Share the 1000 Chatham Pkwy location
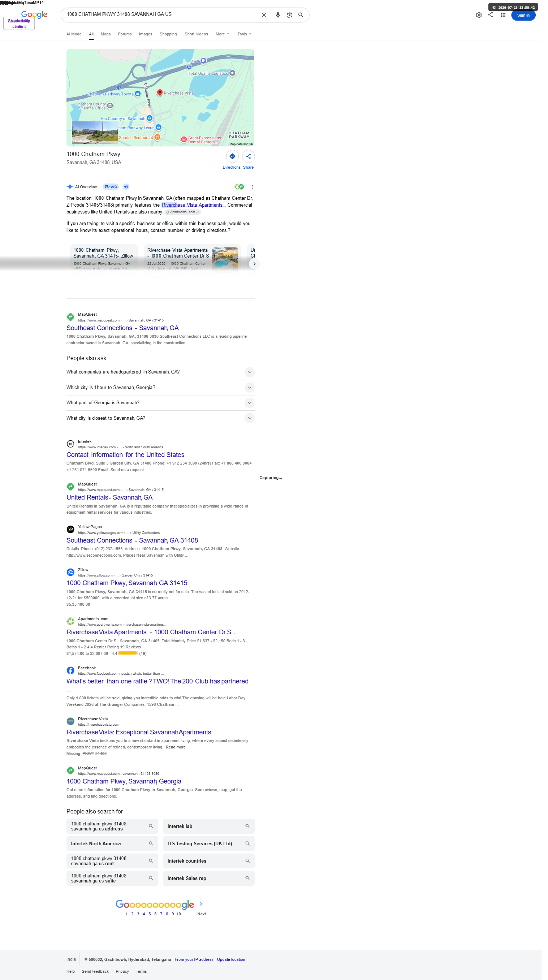 pyautogui.click(x=249, y=156)
